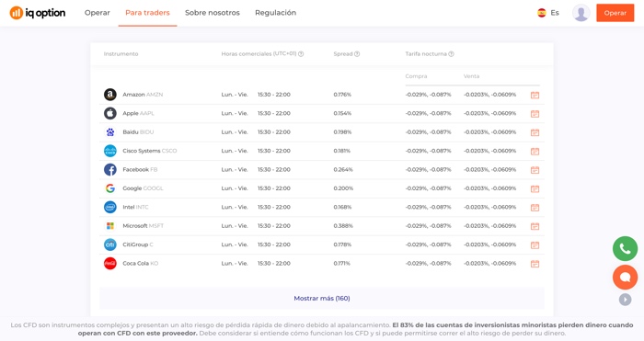Click the Google logo icon
The height and width of the screenshot is (341, 644).
pos(110,188)
